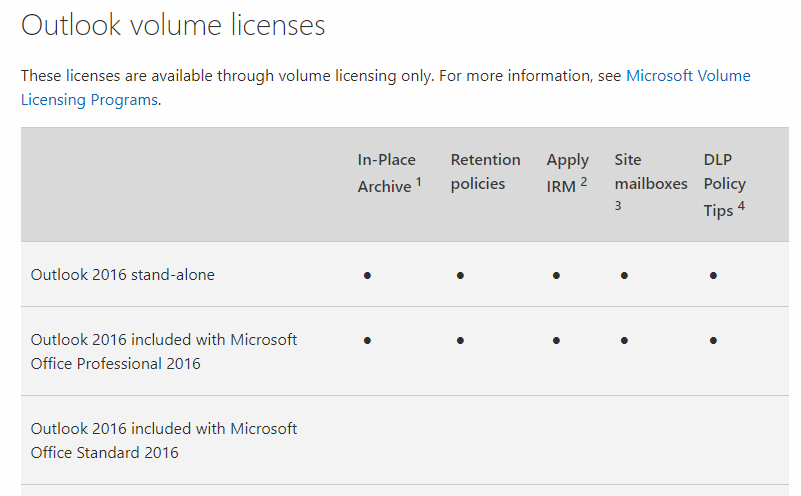Select the Office Standard 2016 row label
Screen dimensions: 801x496
(x=163, y=440)
